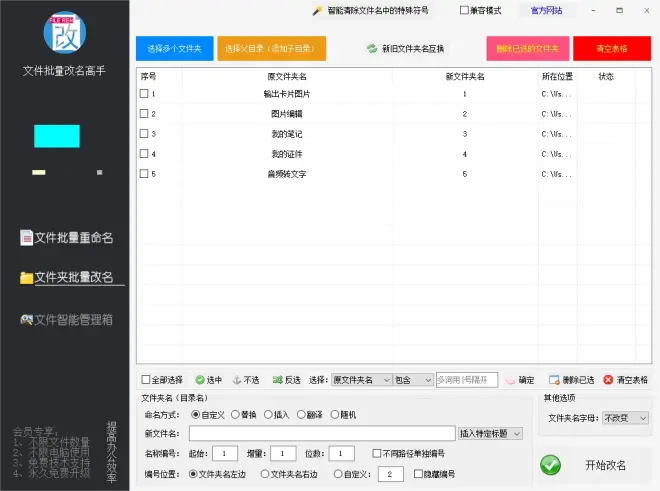Click the green swap icon for 新旧文件夹名互换
The image size is (660, 491).
click(372, 48)
